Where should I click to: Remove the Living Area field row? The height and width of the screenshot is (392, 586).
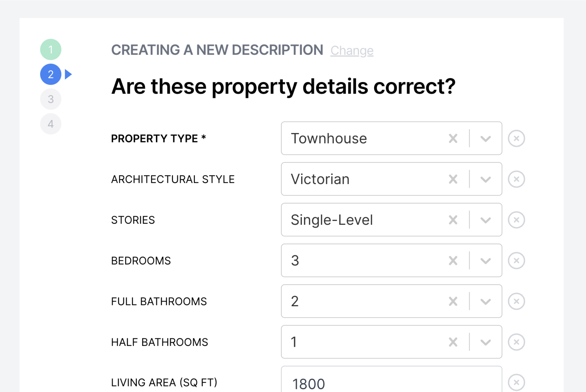point(516,382)
